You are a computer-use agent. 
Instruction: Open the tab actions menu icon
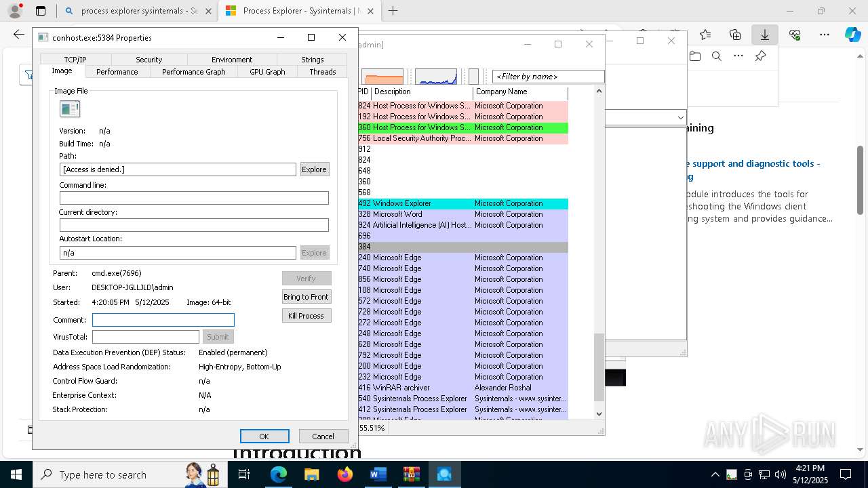click(41, 11)
